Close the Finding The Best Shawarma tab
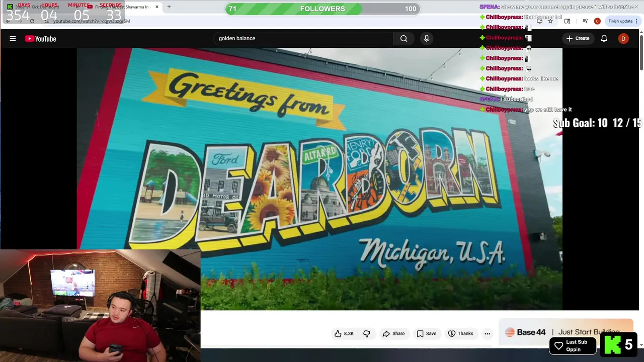Screen dimensions: 644x362 click(157, 7)
